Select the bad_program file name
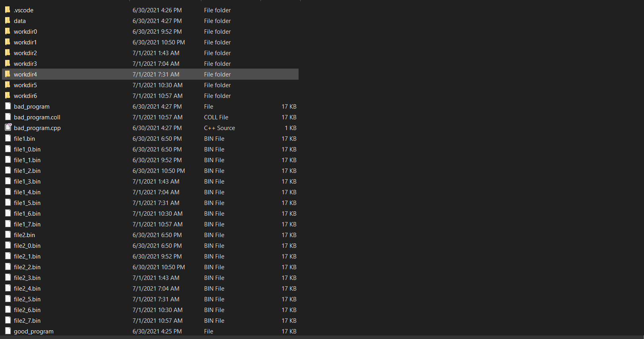This screenshot has width=644, height=339. click(x=32, y=107)
